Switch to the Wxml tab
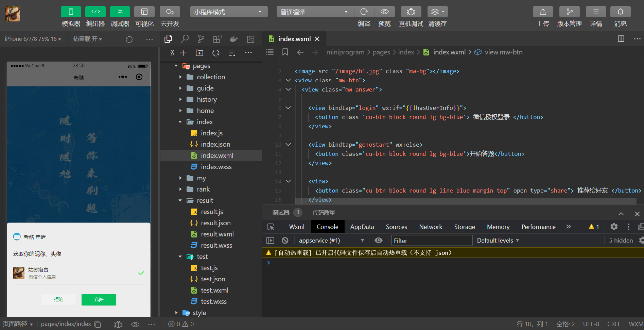 (296, 227)
